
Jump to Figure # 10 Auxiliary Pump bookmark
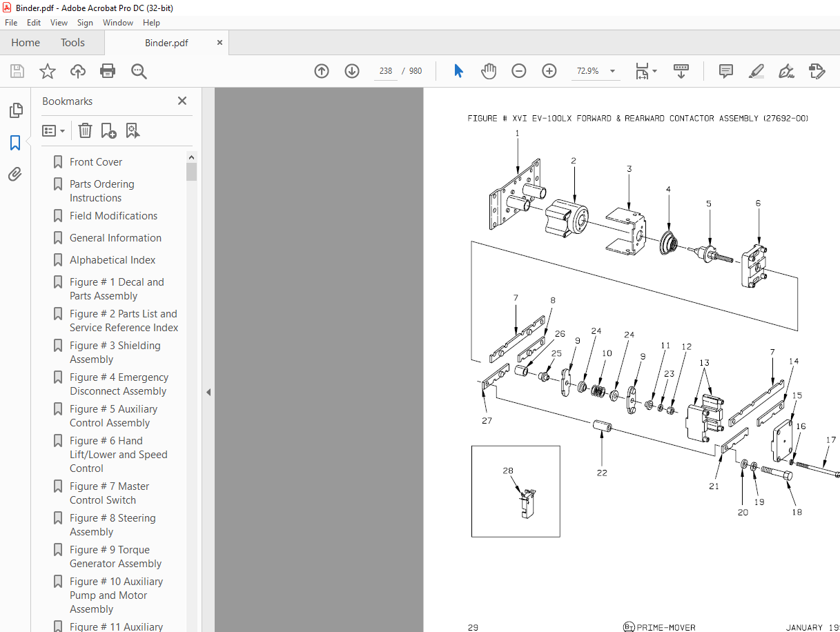(x=116, y=595)
